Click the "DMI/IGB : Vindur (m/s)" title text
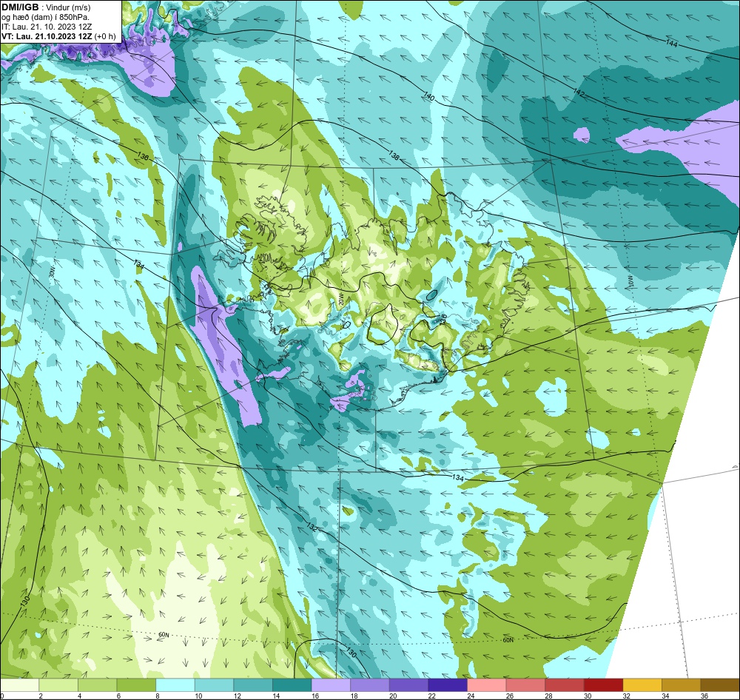The height and width of the screenshot is (700, 740). point(46,7)
